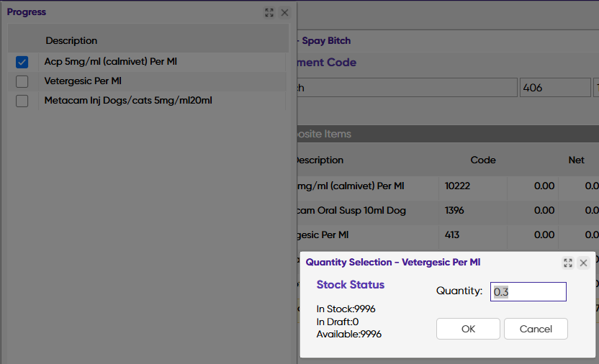
Task: Maximize the Progress panel
Action: (269, 13)
